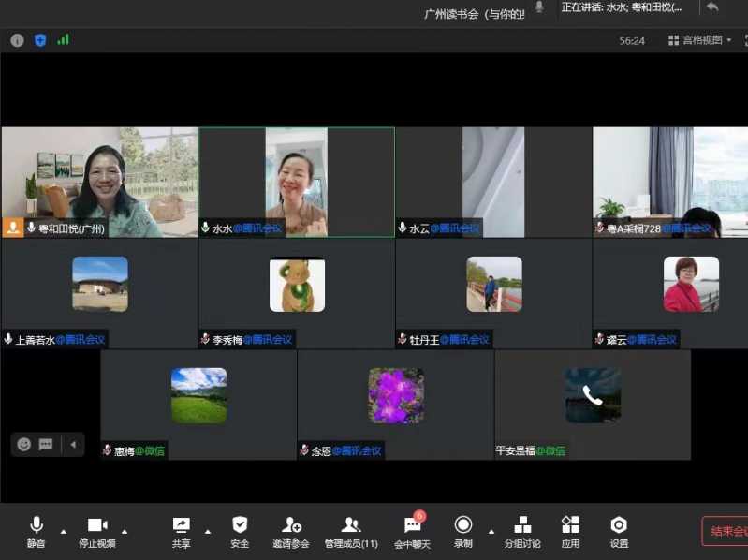Toggle recording (录制)
This screenshot has width=748, height=560.
pyautogui.click(x=462, y=531)
